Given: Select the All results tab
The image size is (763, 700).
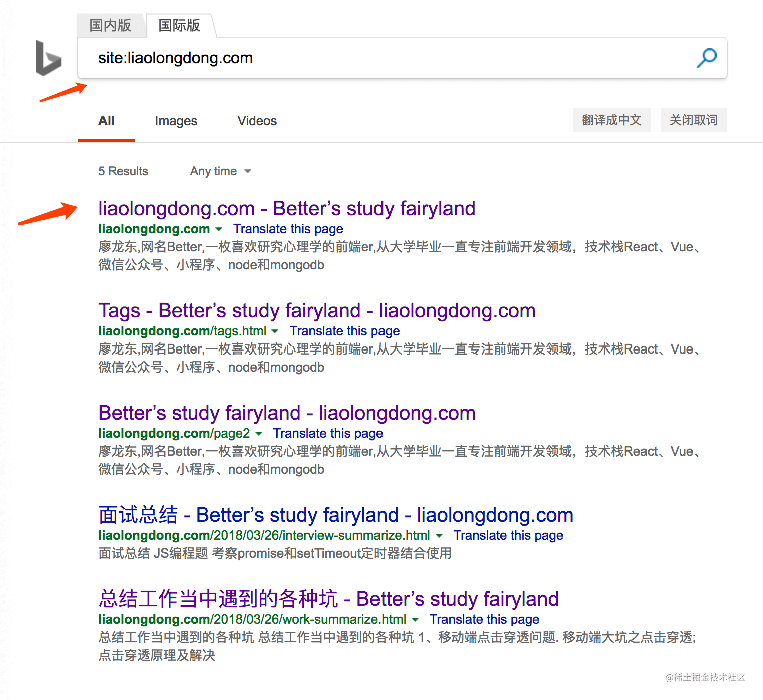Looking at the screenshot, I should click(106, 121).
